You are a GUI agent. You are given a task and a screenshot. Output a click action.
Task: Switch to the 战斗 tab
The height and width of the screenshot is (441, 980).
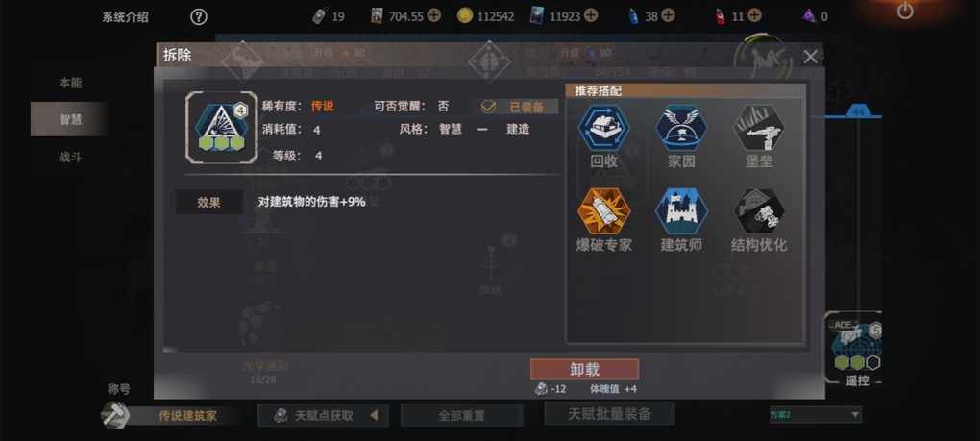(x=70, y=157)
